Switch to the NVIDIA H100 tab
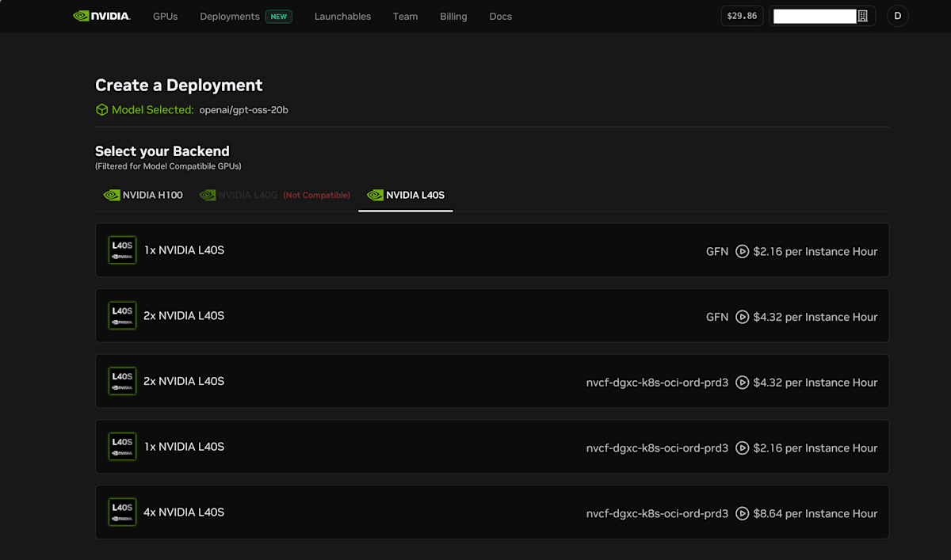This screenshot has height=560, width=951. [x=143, y=195]
